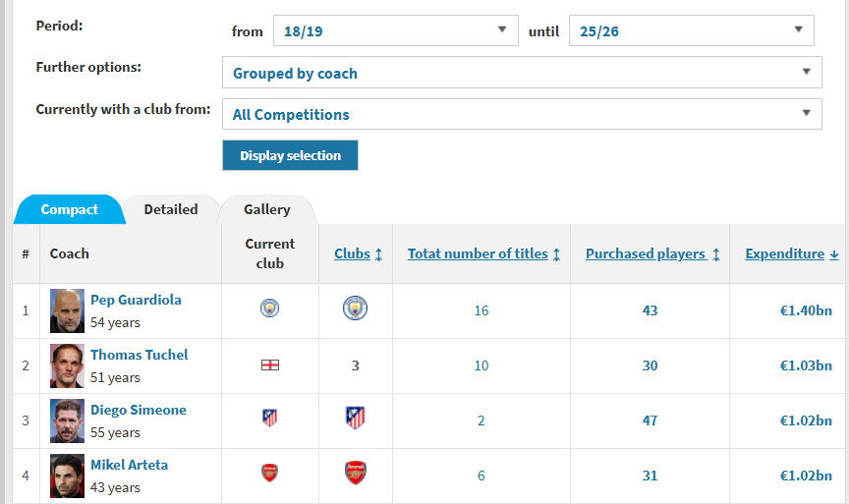This screenshot has width=849, height=504.
Task: Open Diego Simeone's portrait photo
Action: click(68, 420)
